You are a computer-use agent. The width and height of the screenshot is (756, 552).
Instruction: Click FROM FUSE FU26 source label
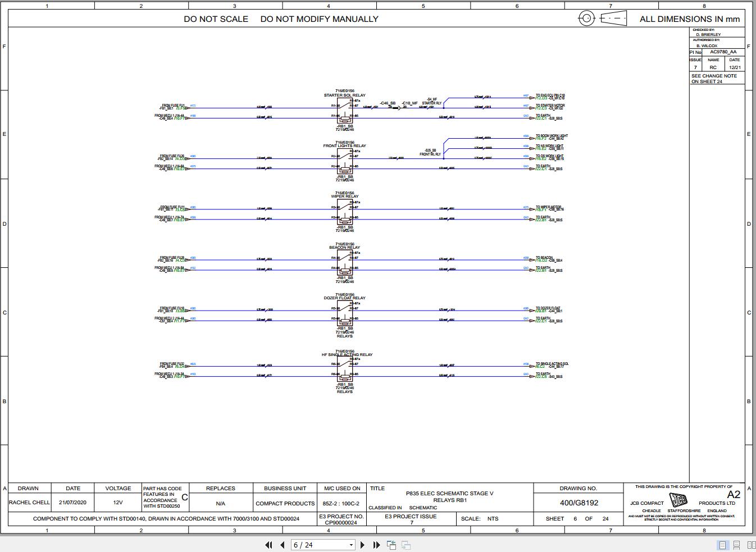(172, 156)
